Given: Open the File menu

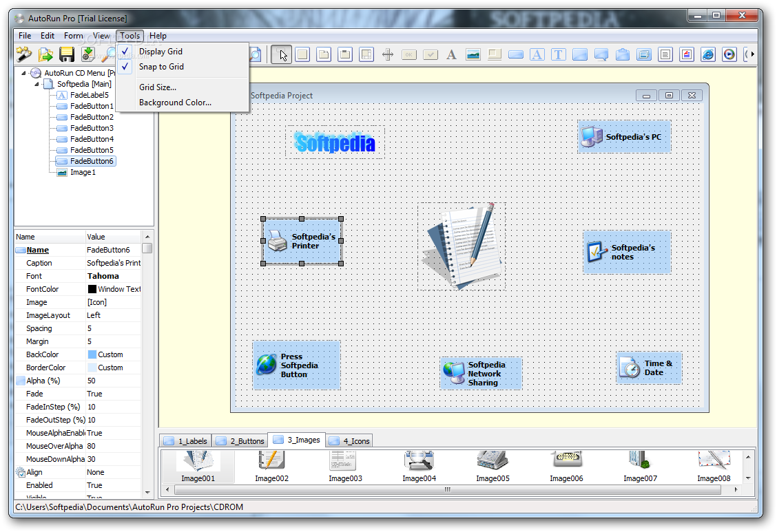Looking at the screenshot, I should coord(25,36).
